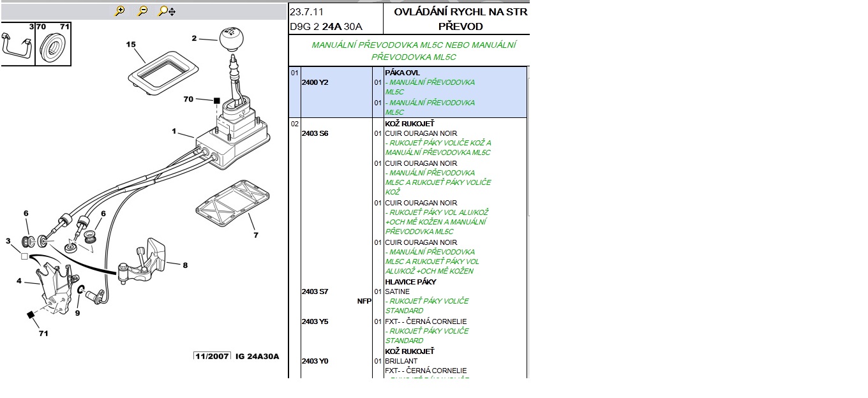The width and height of the screenshot is (868, 398).
Task: Click the black square marker labeled 71
Action: [30, 315]
